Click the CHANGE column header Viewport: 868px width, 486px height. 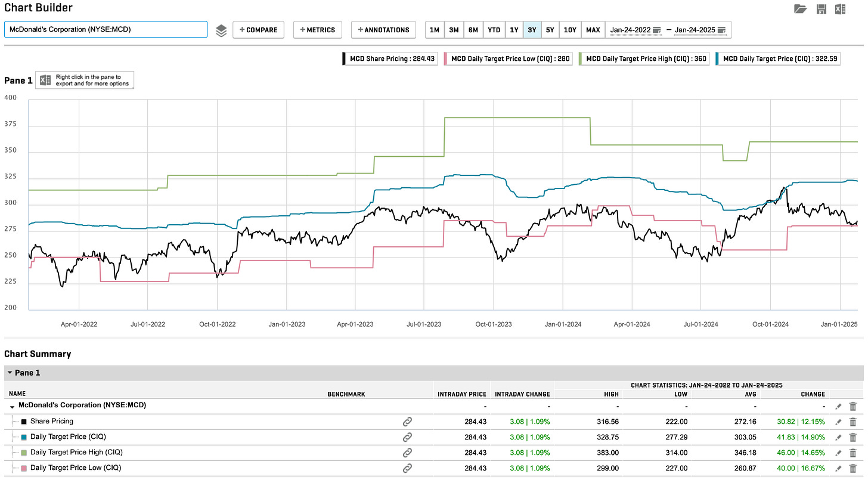click(x=813, y=394)
